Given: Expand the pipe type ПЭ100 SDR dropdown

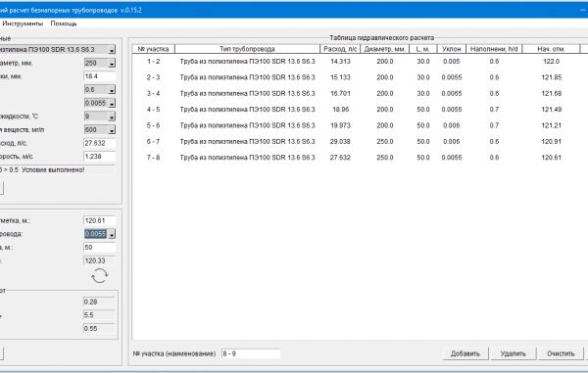Looking at the screenshot, I should (x=112, y=50).
